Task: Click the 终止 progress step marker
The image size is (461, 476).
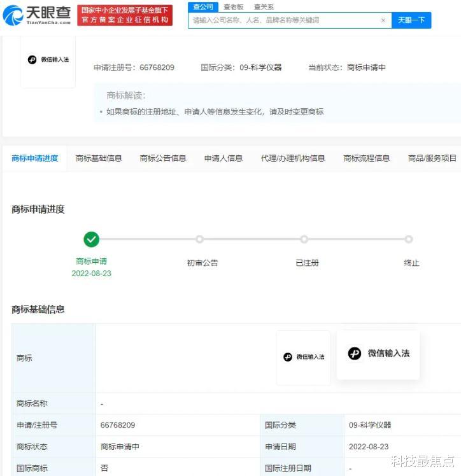Action: [x=409, y=239]
